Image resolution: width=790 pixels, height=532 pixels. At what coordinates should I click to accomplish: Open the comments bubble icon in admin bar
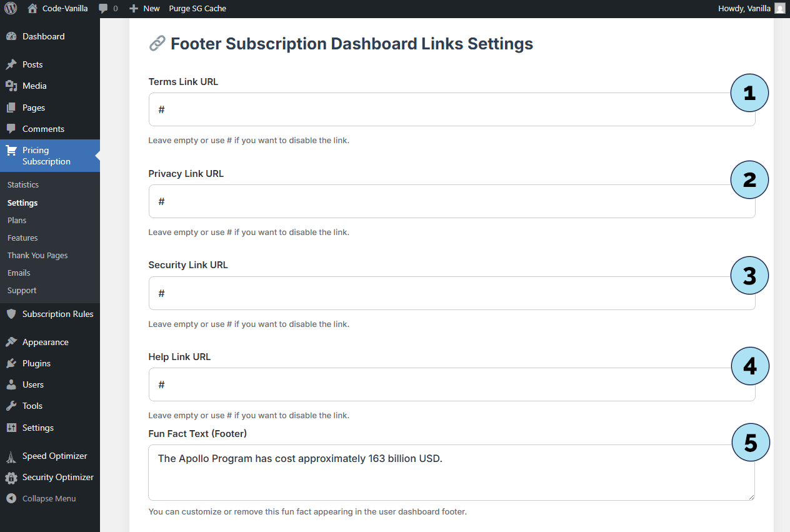click(x=104, y=9)
